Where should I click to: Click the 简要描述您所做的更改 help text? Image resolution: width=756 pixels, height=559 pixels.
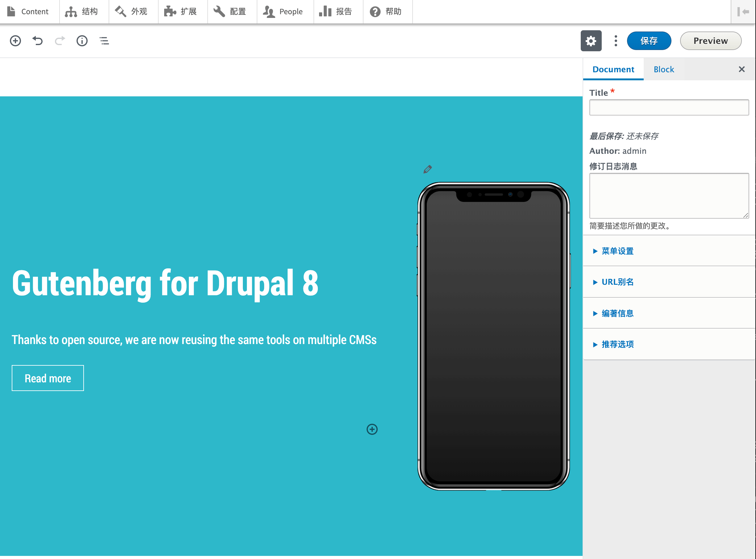(x=630, y=226)
